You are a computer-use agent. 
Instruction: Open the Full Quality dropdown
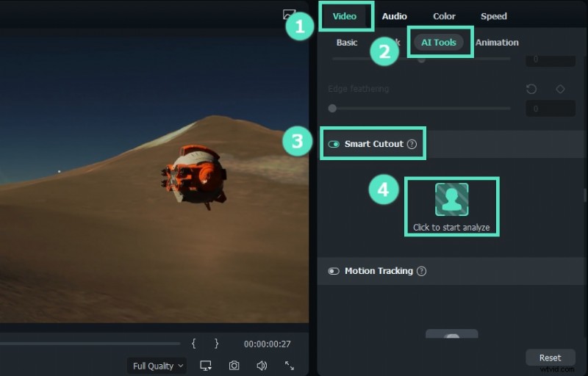157,366
